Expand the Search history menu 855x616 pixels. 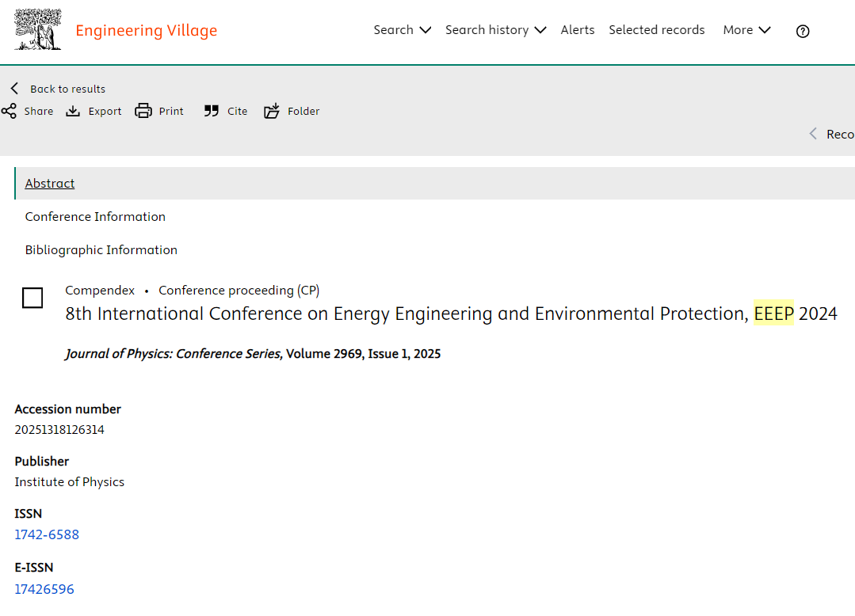click(x=495, y=29)
